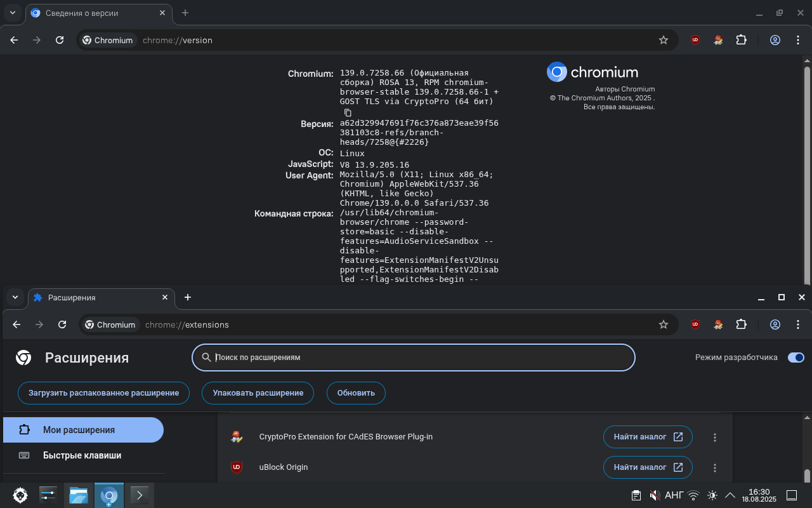Go back in the extensions window
Image resolution: width=812 pixels, height=508 pixels.
point(16,324)
